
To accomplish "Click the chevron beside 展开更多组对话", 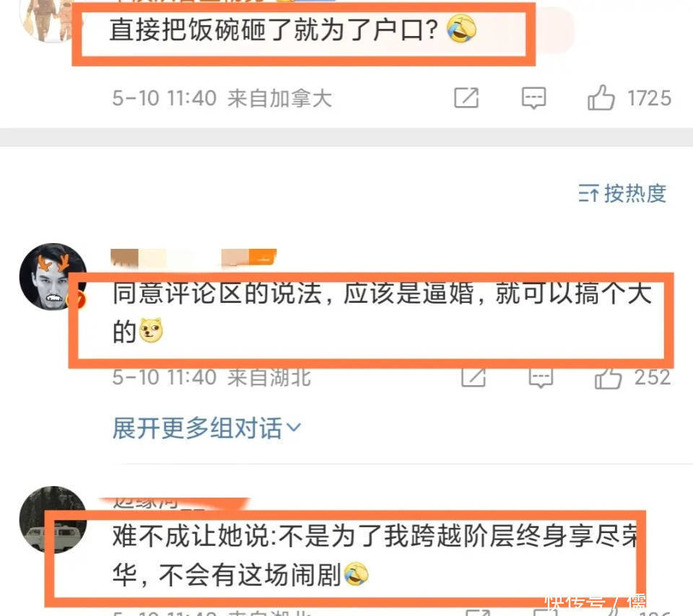I will tap(294, 428).
